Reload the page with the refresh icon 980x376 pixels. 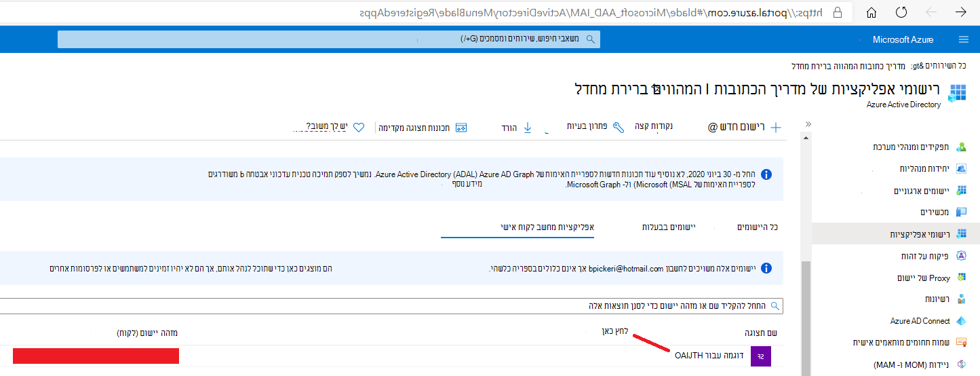pos(901,12)
